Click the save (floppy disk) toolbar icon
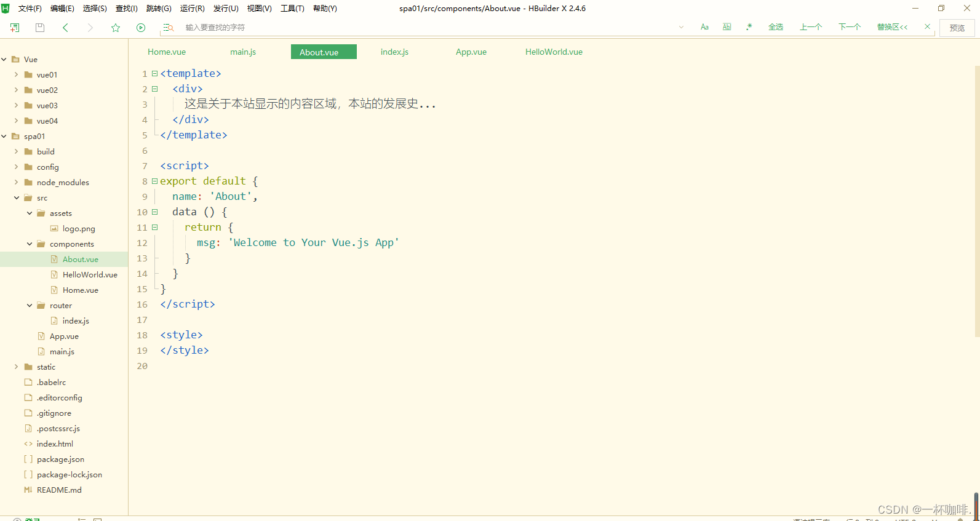The height and width of the screenshot is (521, 980). point(40,28)
